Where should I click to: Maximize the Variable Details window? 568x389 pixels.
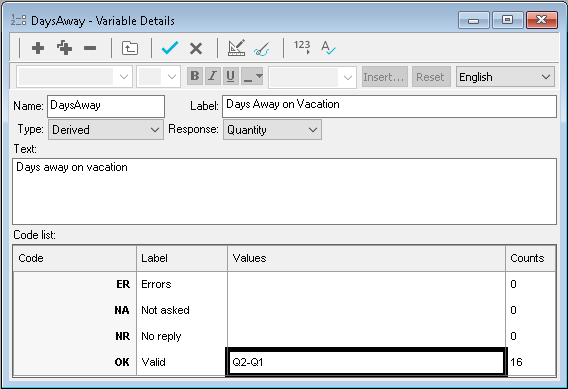point(508,20)
